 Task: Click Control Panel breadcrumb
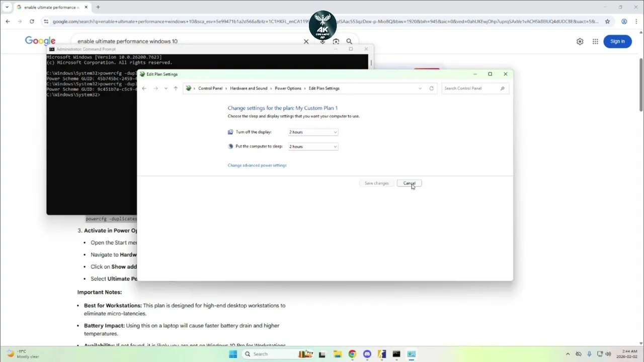coord(210,88)
